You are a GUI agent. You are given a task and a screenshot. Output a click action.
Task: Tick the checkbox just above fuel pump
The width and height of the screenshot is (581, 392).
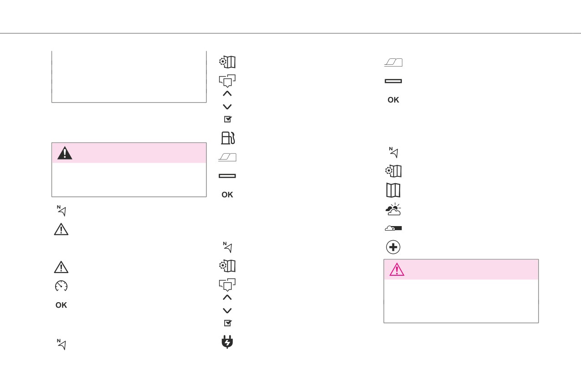[228, 119]
